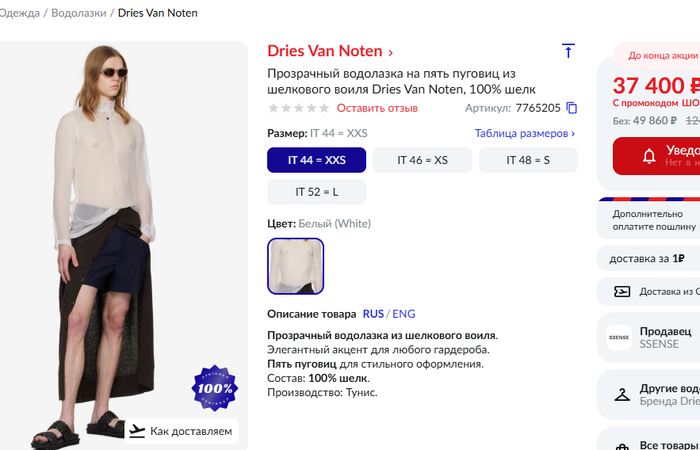
Task: Choose size IT 48 = S
Action: 528,160
